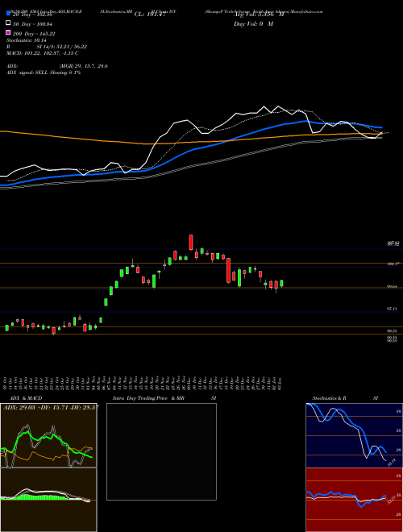Click the 'CL: 101.47' closing price label
Viewport: 403px width, 532px height.
tap(150, 15)
